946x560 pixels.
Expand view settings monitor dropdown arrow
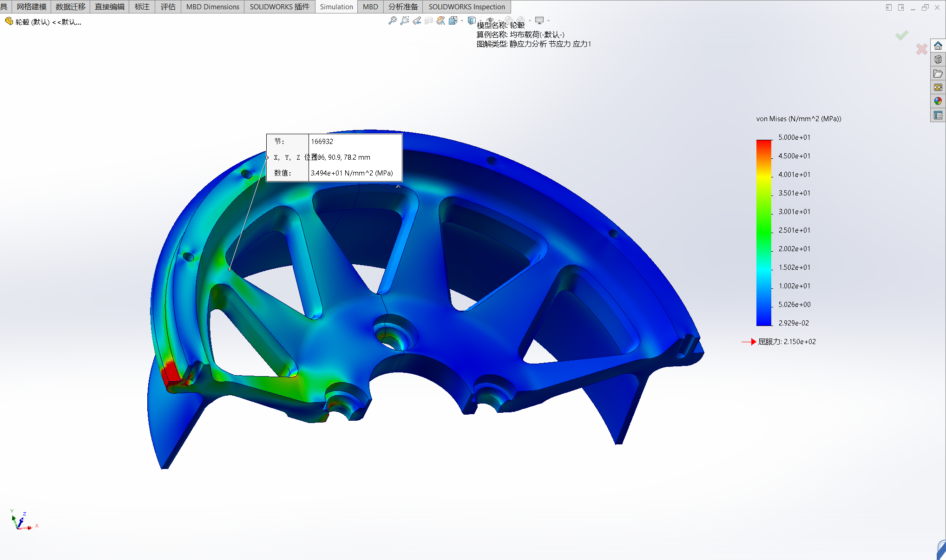(x=548, y=20)
